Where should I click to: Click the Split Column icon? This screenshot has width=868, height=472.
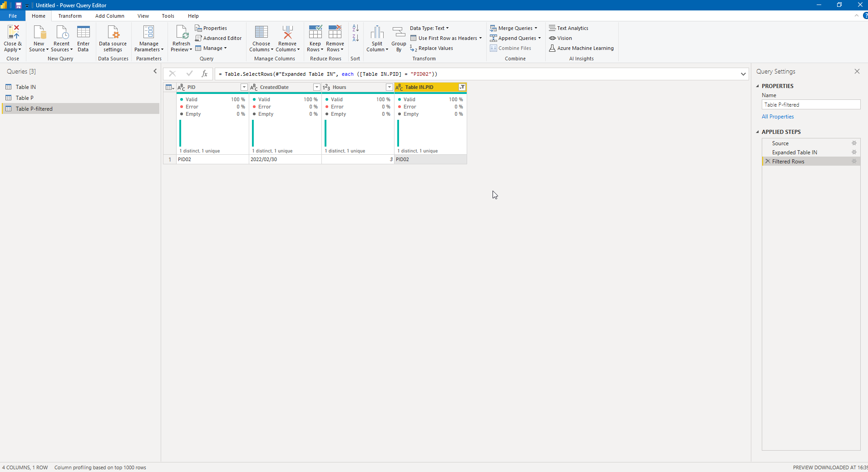(x=377, y=32)
